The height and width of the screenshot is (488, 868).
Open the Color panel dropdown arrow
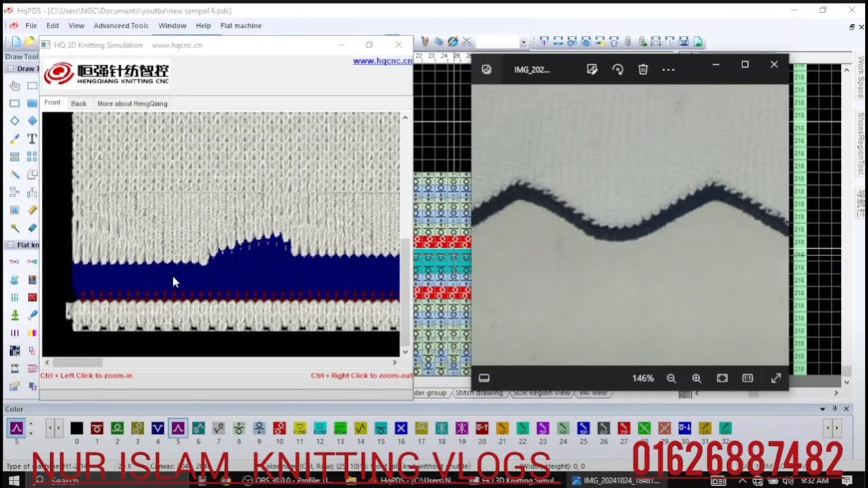823,409
